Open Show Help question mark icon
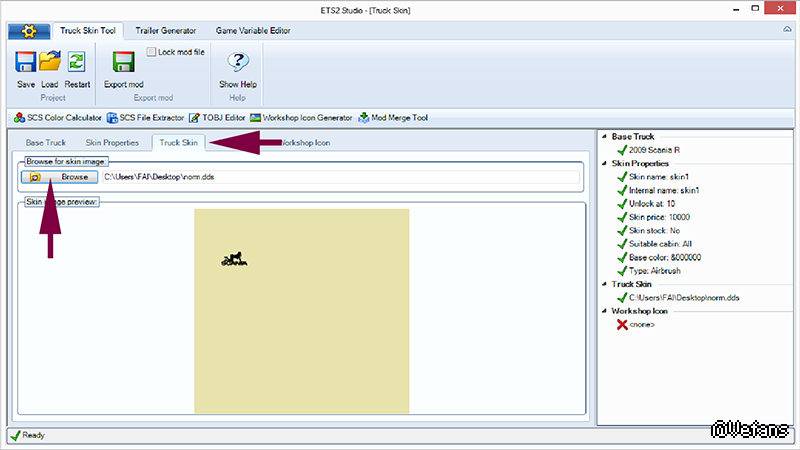This screenshot has height=450, width=800. 238,62
